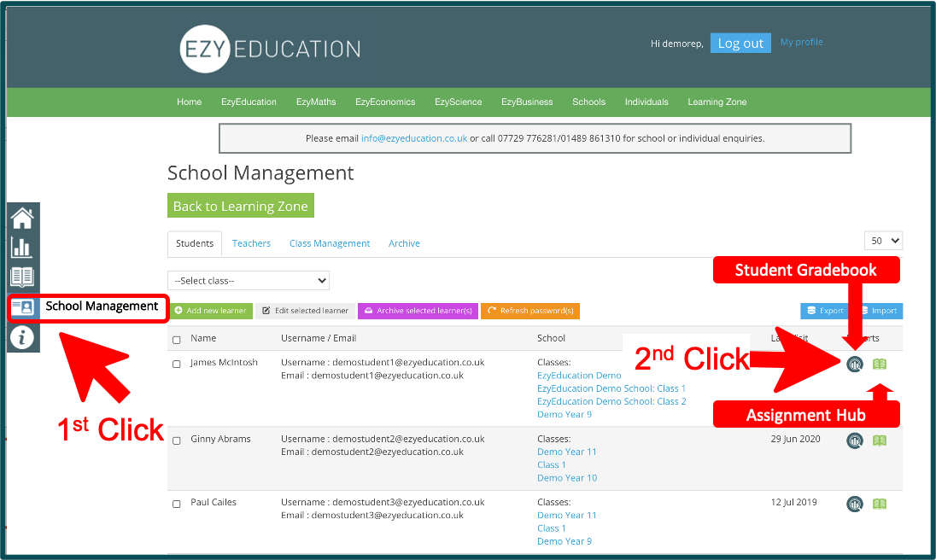936x560 pixels.
Task: Open Ginny Abrams' Demo Year 11 link
Action: (x=567, y=452)
